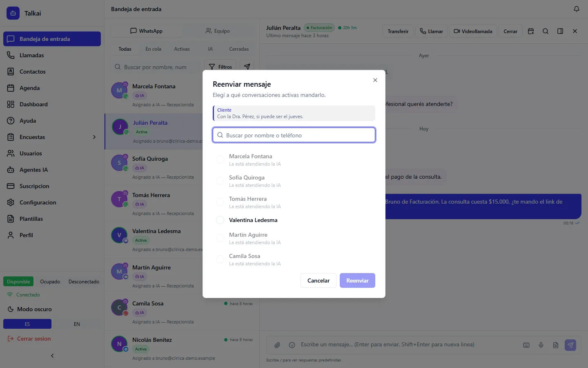
Task: Click the keyboard shortcuts icon in composer
Action: pyautogui.click(x=526, y=345)
